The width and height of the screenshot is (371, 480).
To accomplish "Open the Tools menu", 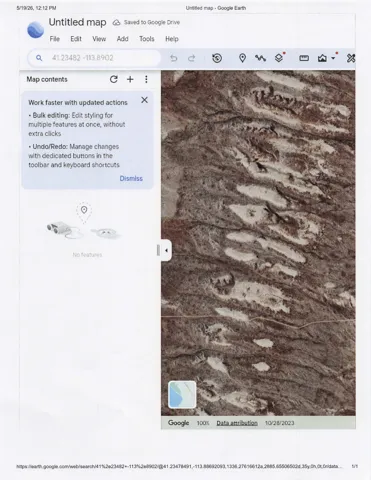I will coord(147,39).
